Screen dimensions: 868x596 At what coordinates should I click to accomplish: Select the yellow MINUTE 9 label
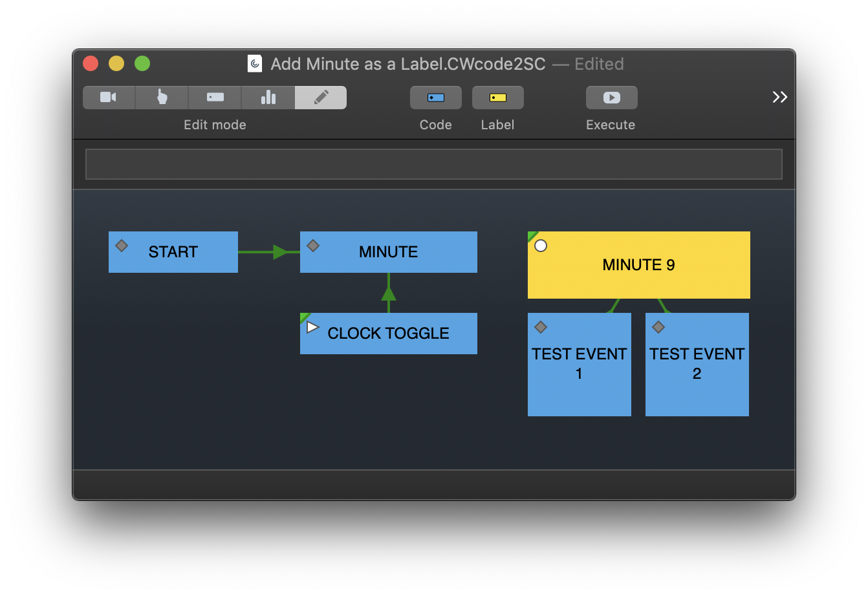point(639,265)
